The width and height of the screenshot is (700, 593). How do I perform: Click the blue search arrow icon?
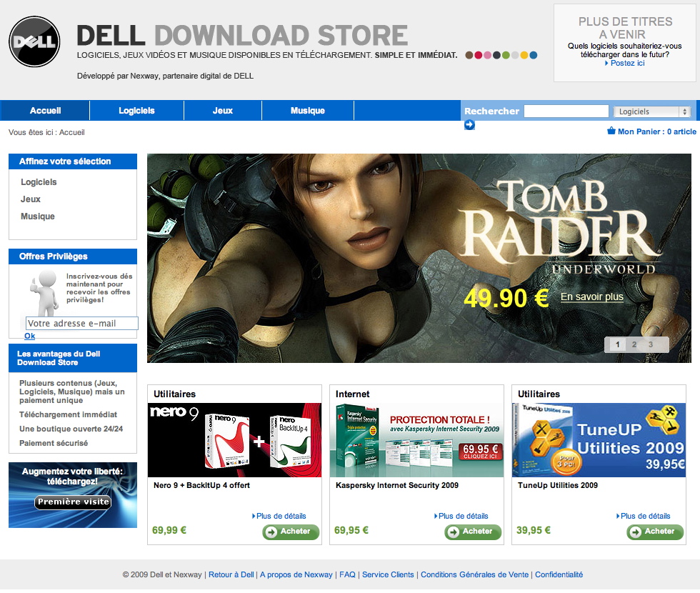point(469,125)
